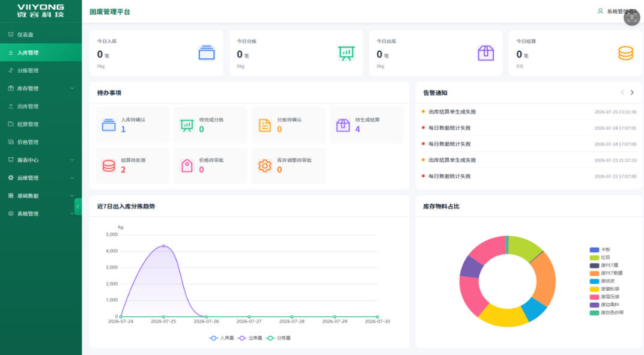Click the 运维管理 gear icon

(11, 178)
